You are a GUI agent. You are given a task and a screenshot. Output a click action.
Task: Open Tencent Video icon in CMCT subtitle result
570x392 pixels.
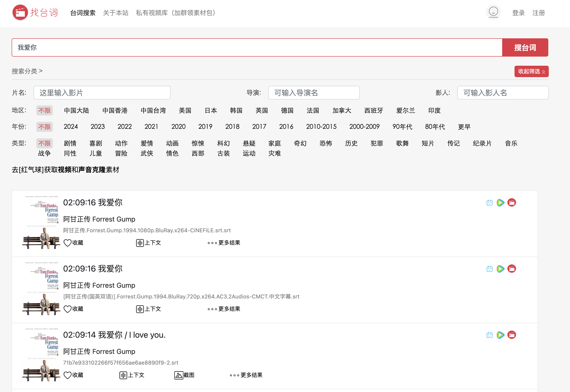click(500, 269)
